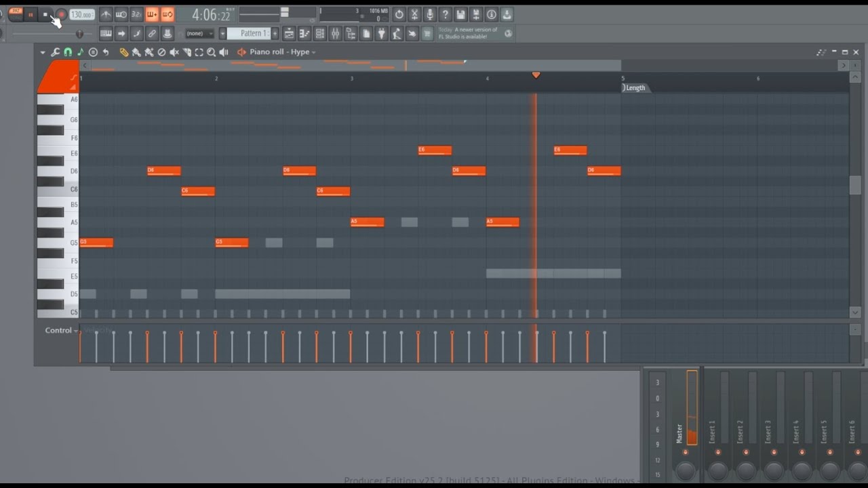Open the Control velocity lane dropdown
The image size is (868, 488).
pyautogui.click(x=61, y=330)
